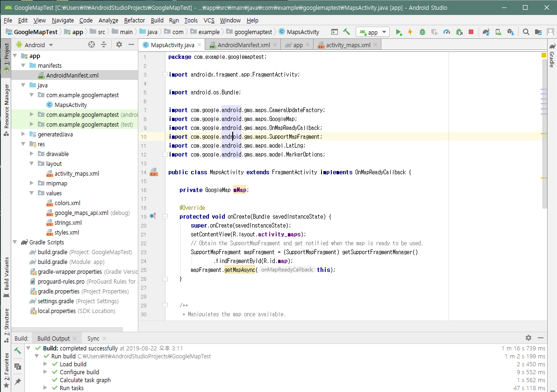557x392 pixels.
Task: Open Build panel settings gear
Action: [x=528, y=338]
